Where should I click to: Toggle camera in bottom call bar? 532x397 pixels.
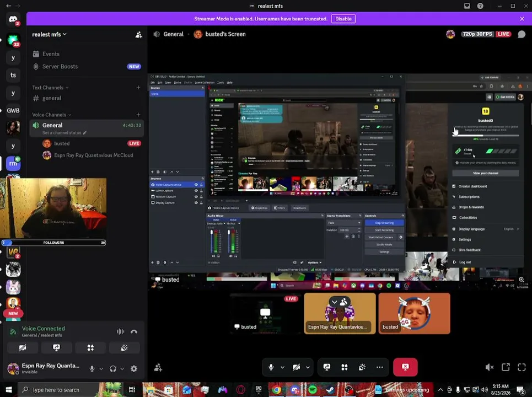click(x=296, y=367)
